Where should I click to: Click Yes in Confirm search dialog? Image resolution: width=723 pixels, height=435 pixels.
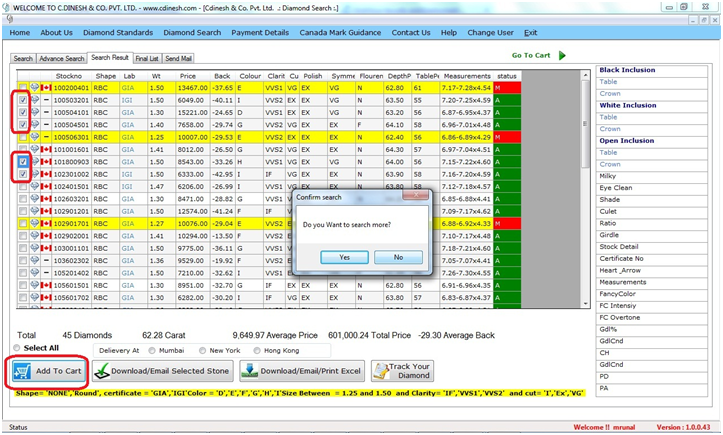[x=344, y=257]
